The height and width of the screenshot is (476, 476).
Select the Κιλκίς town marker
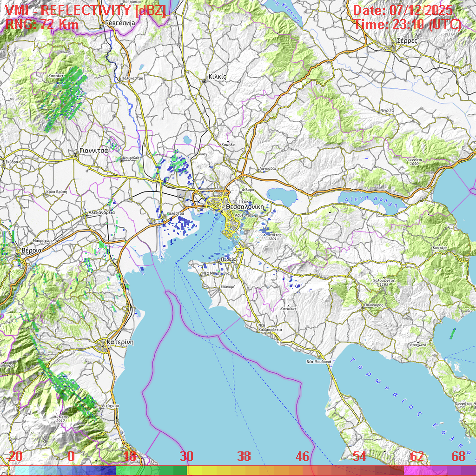pyautogui.click(x=204, y=81)
